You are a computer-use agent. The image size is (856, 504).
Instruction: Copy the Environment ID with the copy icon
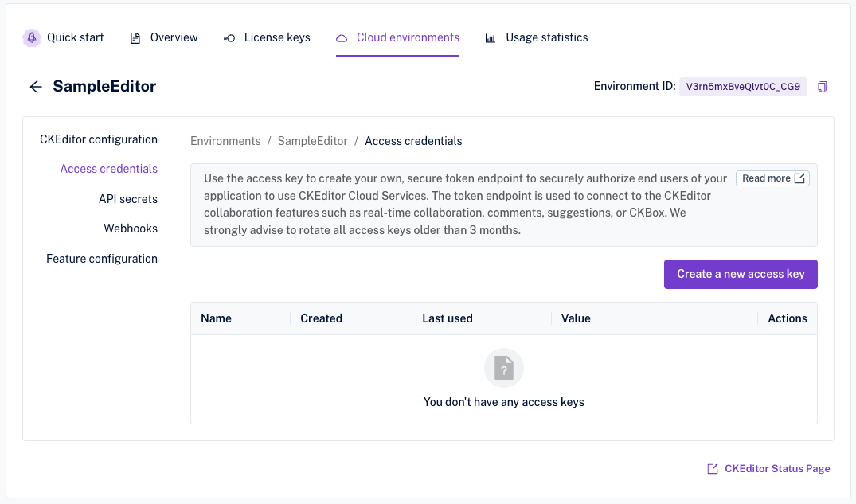[x=822, y=87]
